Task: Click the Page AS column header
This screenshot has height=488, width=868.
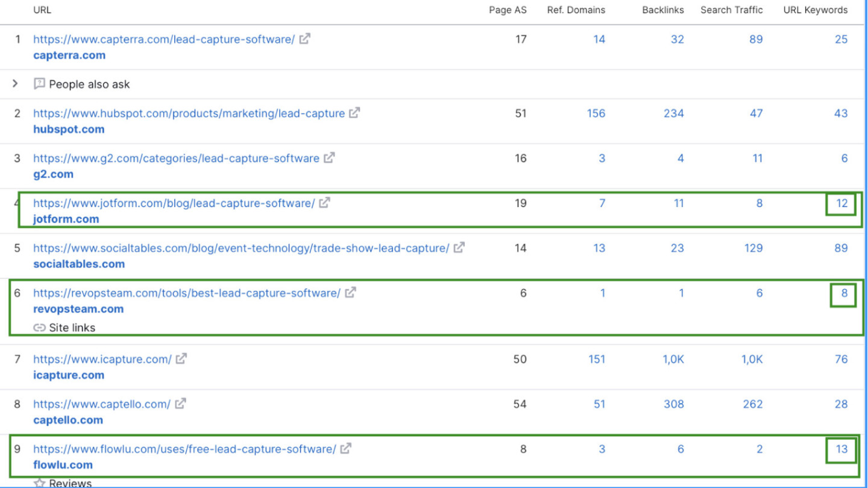Action: click(x=508, y=10)
